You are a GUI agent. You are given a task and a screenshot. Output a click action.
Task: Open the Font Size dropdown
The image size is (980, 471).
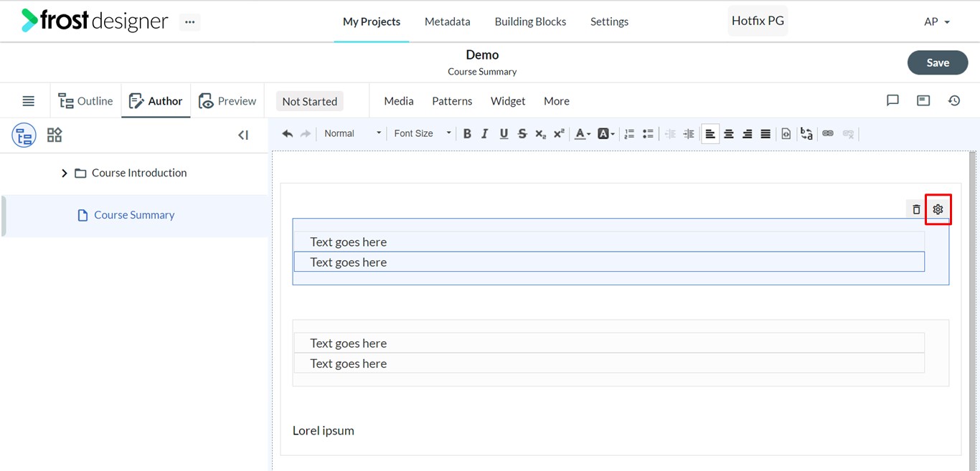point(422,133)
